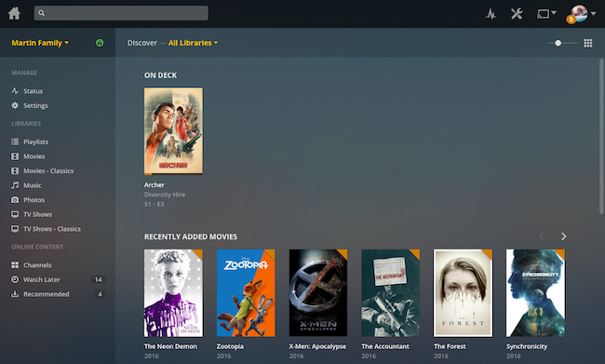Image resolution: width=605 pixels, height=364 pixels.
Task: Click the Watch Later count badge 14
Action: point(99,279)
